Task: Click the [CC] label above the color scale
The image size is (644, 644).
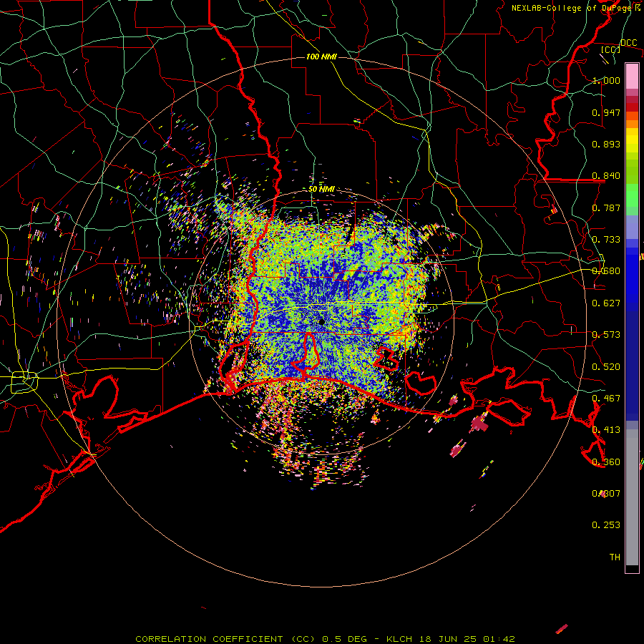Action: click(x=610, y=49)
